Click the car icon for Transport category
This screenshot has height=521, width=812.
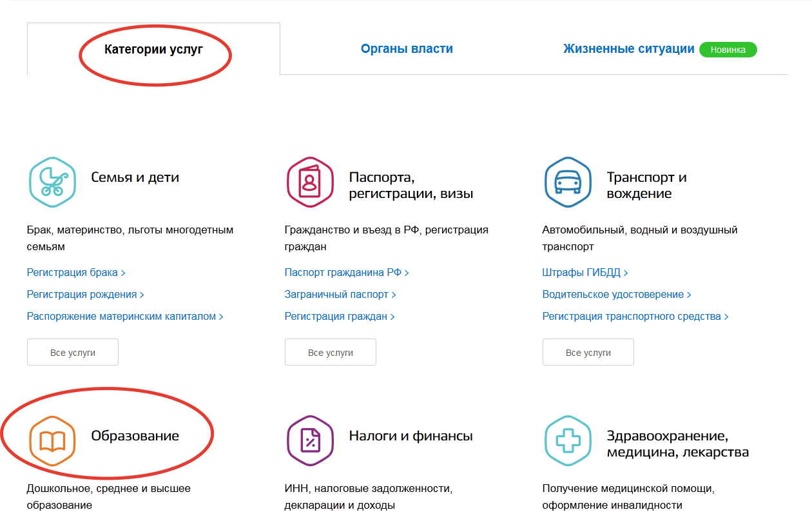pyautogui.click(x=568, y=182)
